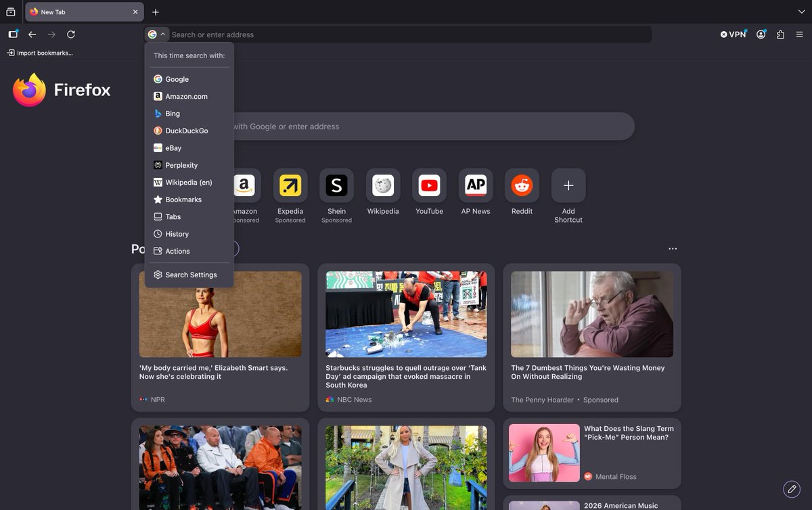Close the New Tab tab
Image resolution: width=812 pixels, height=510 pixels.
click(x=135, y=12)
